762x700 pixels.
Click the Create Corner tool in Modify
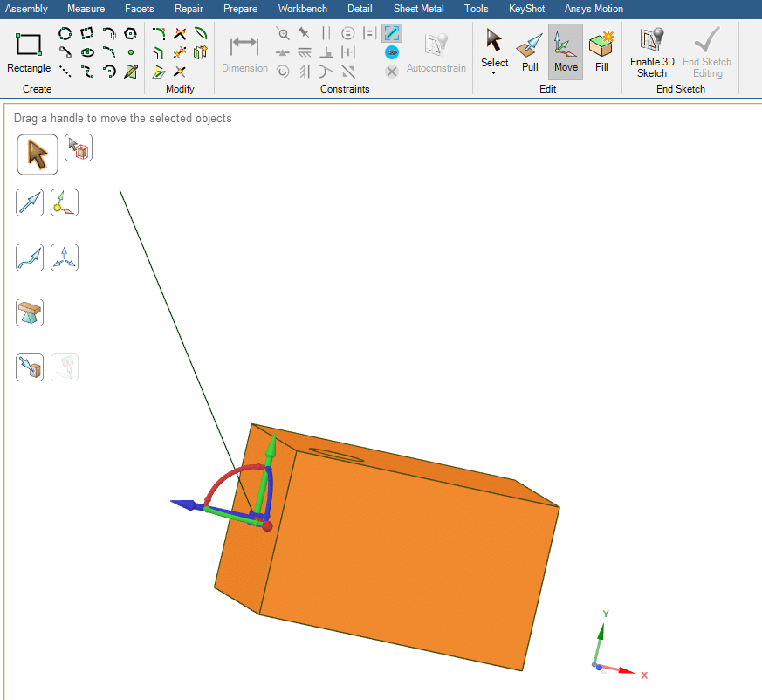[x=159, y=53]
